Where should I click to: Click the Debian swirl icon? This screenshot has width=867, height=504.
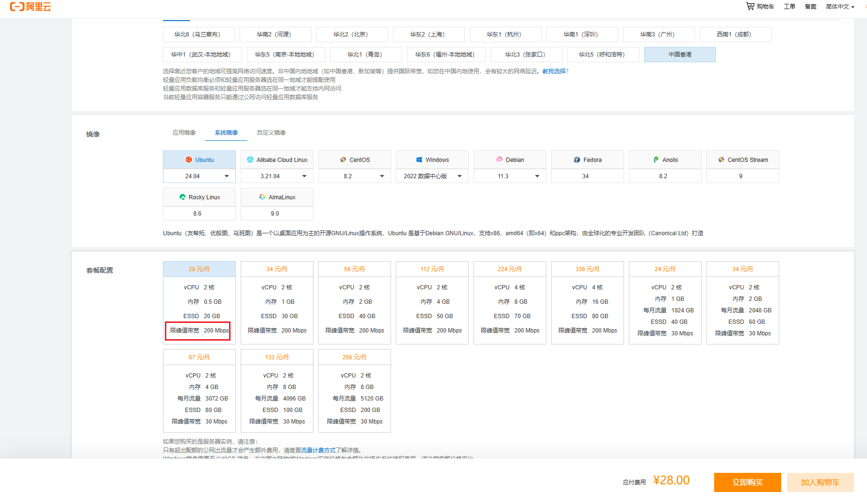tap(499, 160)
